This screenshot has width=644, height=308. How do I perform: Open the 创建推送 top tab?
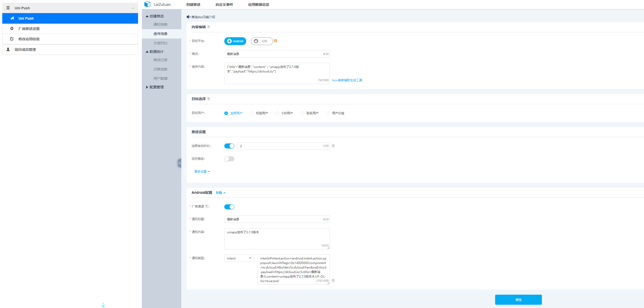193,5
